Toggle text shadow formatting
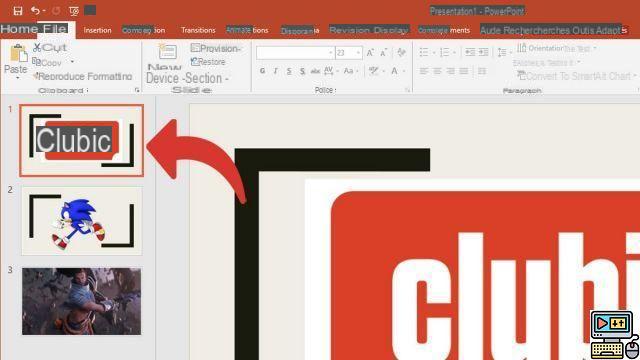Viewport: 640px width, 360px height. pyautogui.click(x=302, y=71)
